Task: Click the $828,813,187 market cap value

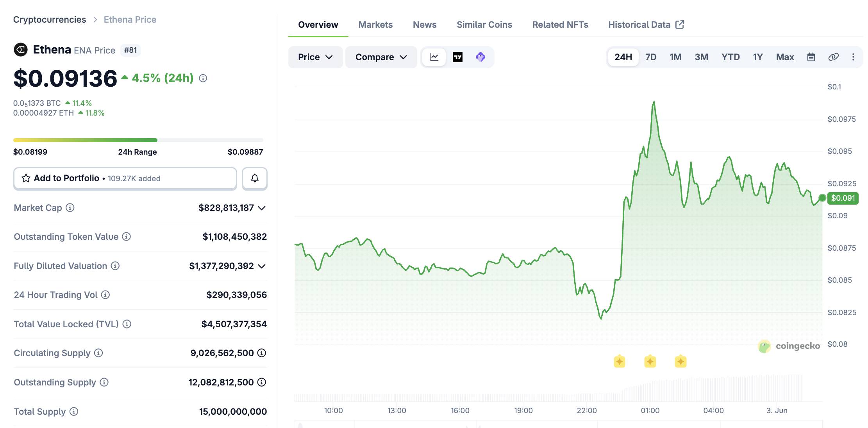Action: [x=226, y=208]
